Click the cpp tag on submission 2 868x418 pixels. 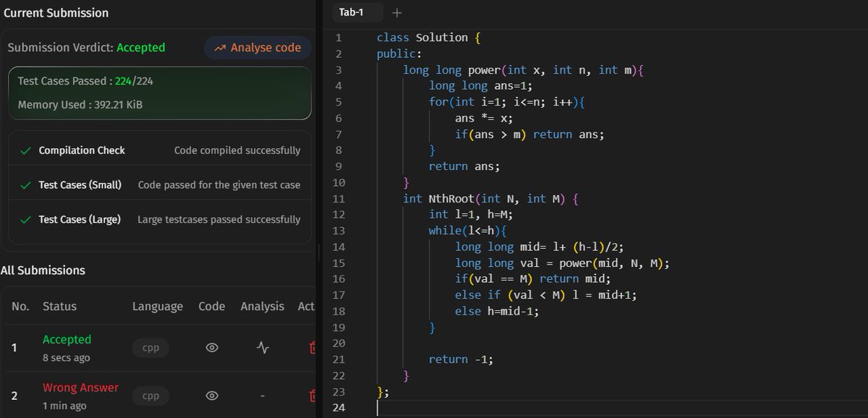[150, 396]
